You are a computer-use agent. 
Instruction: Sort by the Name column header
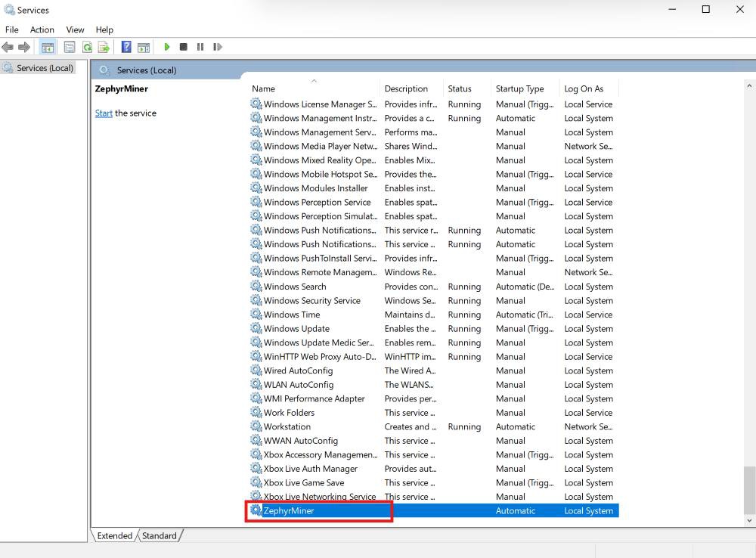pos(314,88)
